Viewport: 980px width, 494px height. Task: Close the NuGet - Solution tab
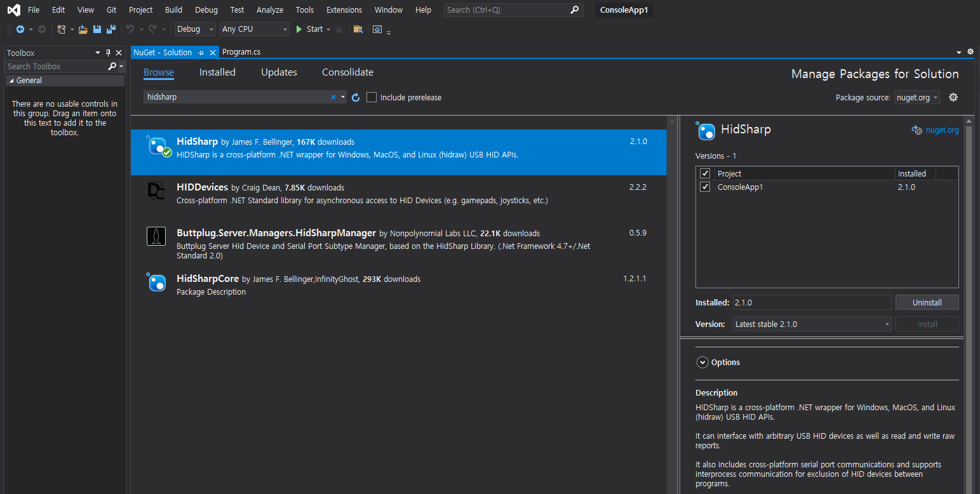(213, 53)
